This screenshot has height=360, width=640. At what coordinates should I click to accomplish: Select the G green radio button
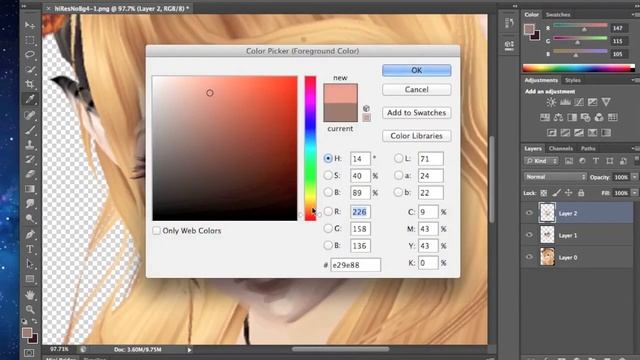pos(328,229)
